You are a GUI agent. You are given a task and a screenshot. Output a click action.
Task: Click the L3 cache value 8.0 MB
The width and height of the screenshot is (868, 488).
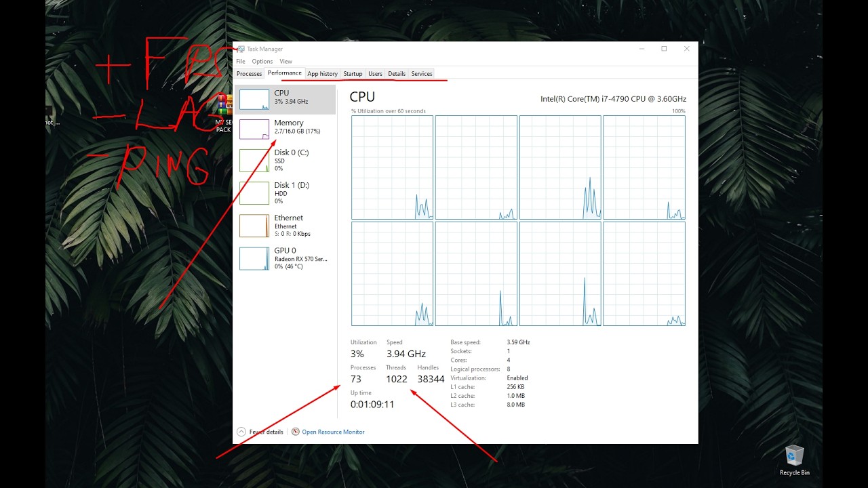point(515,405)
